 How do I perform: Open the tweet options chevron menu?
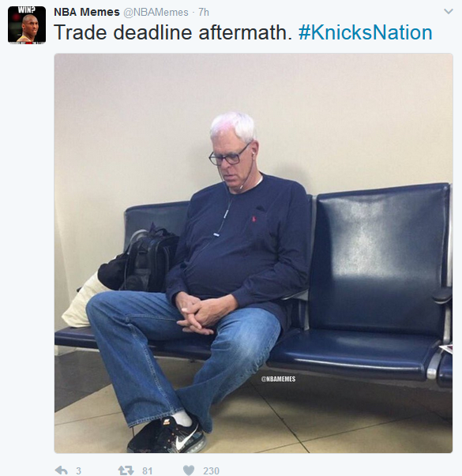[449, 12]
